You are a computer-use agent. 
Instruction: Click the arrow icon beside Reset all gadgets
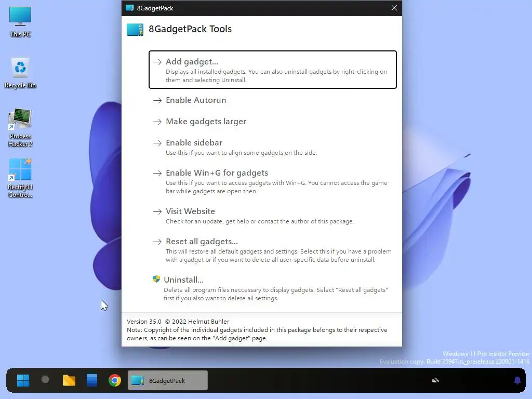[x=157, y=242]
